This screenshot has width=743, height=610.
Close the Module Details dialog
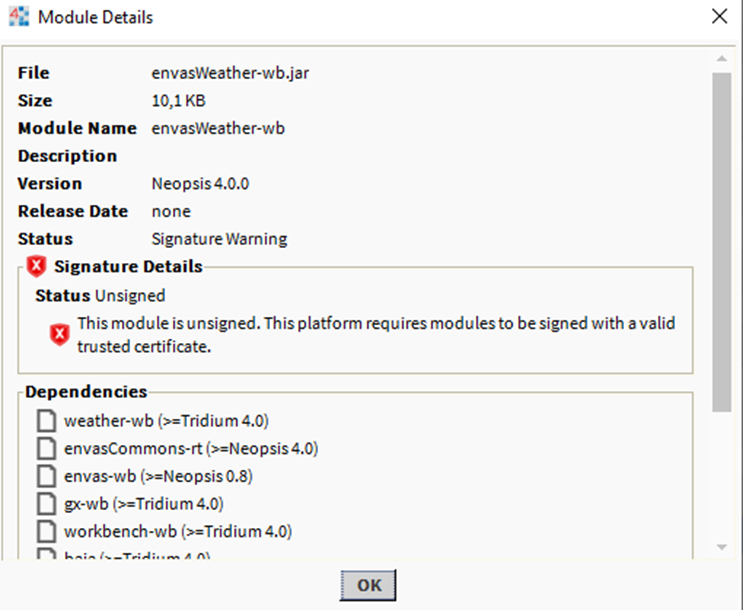click(719, 17)
